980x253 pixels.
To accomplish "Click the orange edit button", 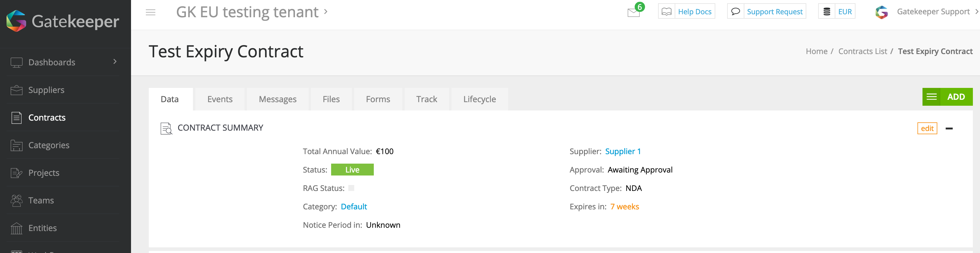I will tap(927, 128).
